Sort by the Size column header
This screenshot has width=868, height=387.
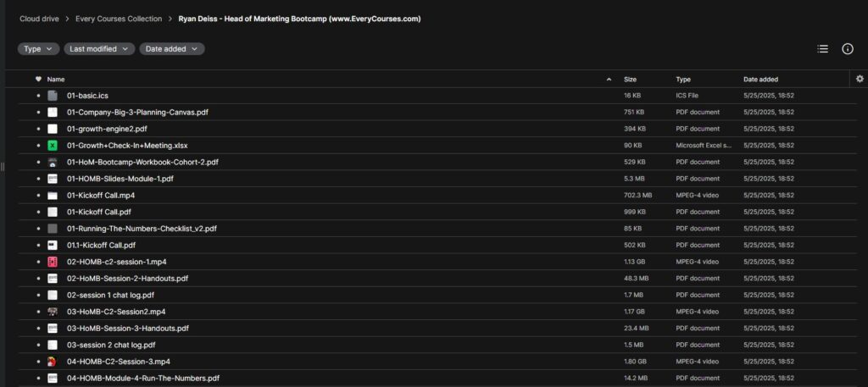(630, 79)
